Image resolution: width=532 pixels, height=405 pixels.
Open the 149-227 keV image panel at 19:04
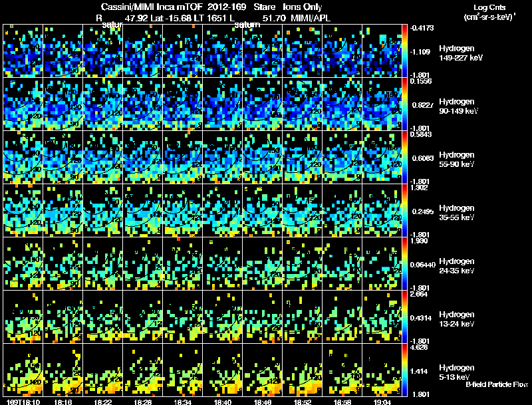tap(382, 51)
